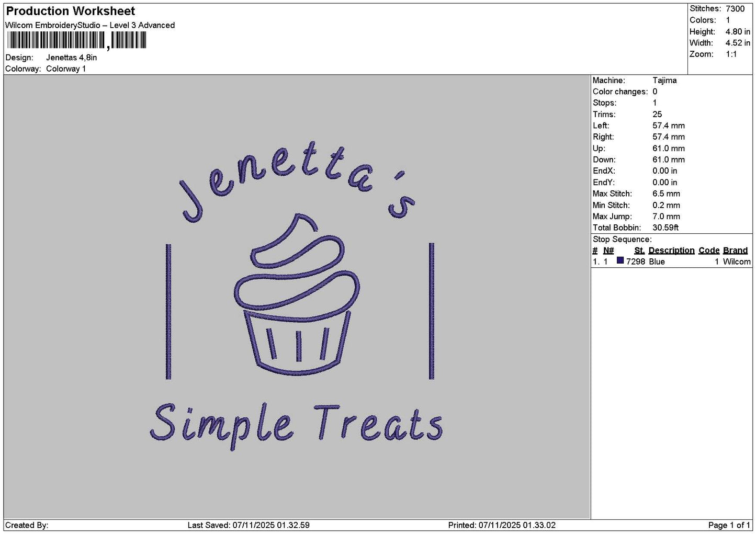Click the Down value '61.0 mm'
Image resolution: width=756 pixels, height=534 pixels.
tap(669, 160)
